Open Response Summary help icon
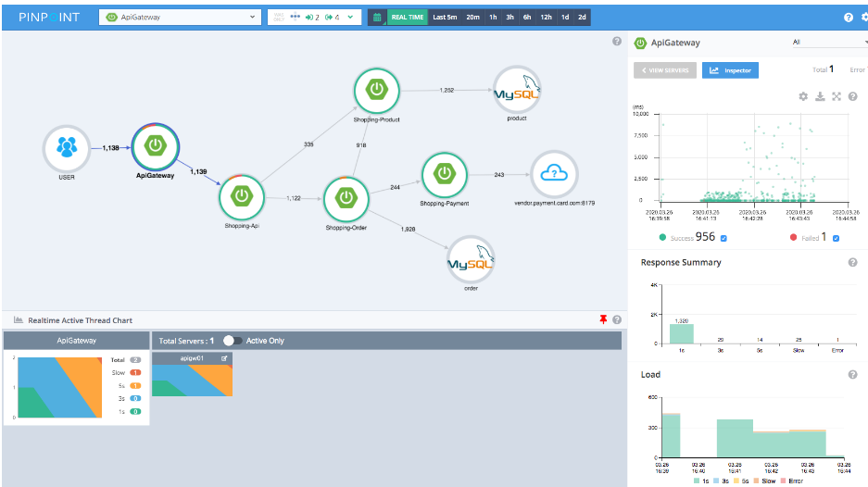The height and width of the screenshot is (487, 868). click(852, 262)
